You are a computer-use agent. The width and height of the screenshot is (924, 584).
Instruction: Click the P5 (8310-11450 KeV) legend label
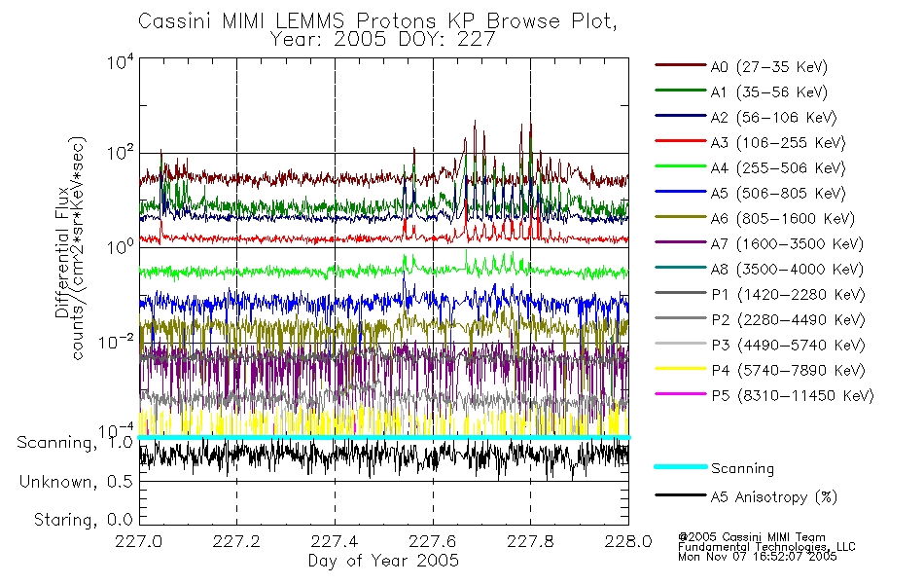[793, 396]
